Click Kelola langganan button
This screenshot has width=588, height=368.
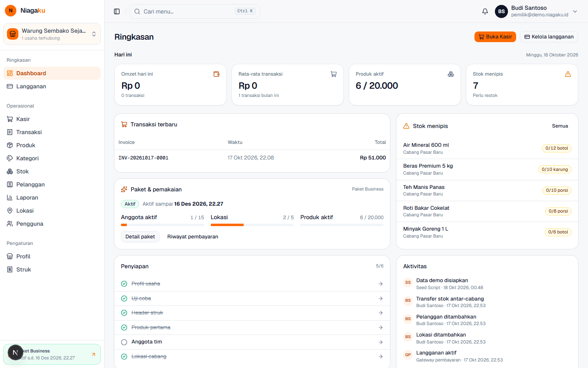pyautogui.click(x=549, y=37)
